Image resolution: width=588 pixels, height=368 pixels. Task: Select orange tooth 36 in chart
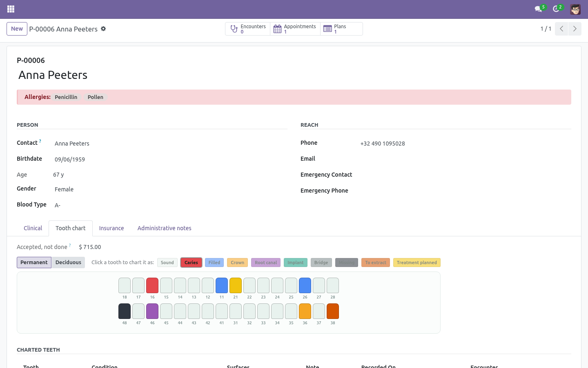pos(305,311)
